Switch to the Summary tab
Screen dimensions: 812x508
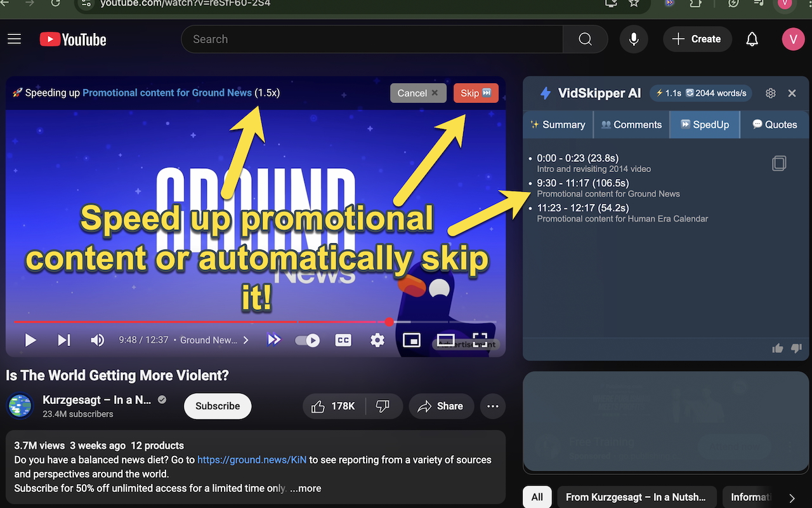pyautogui.click(x=558, y=124)
